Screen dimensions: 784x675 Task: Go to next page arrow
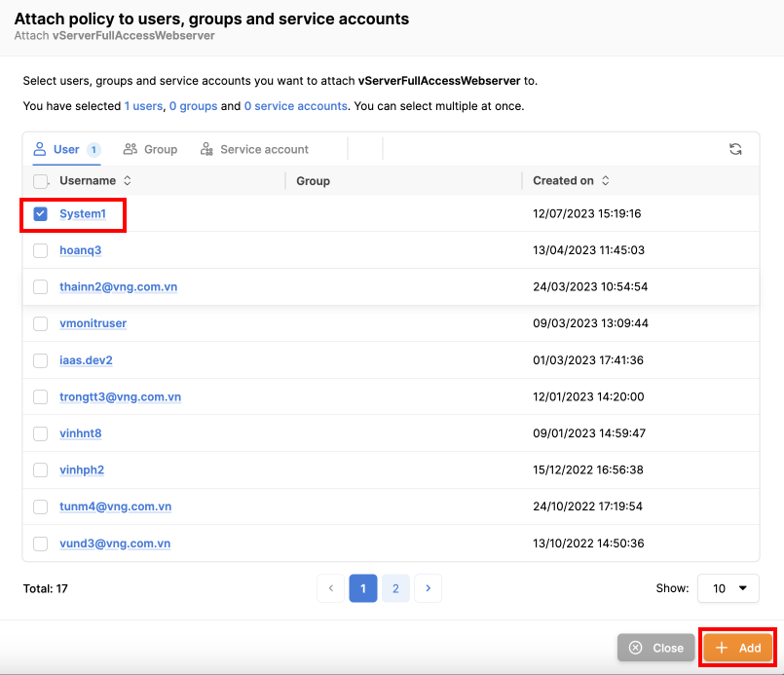(429, 588)
